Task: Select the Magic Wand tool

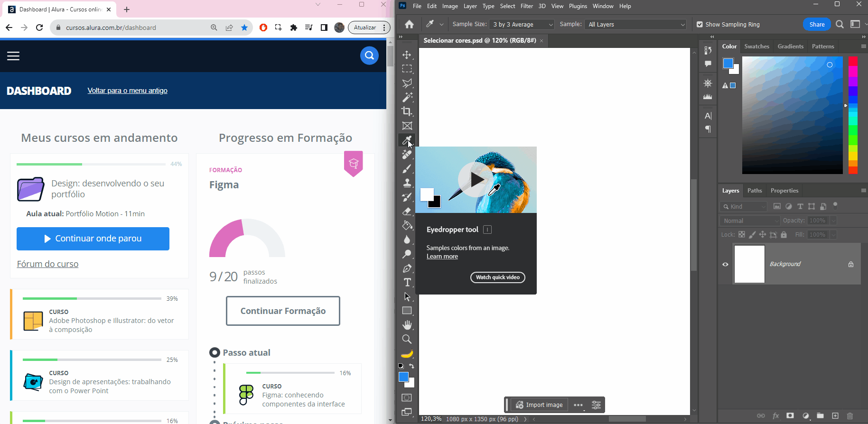Action: pyautogui.click(x=407, y=97)
